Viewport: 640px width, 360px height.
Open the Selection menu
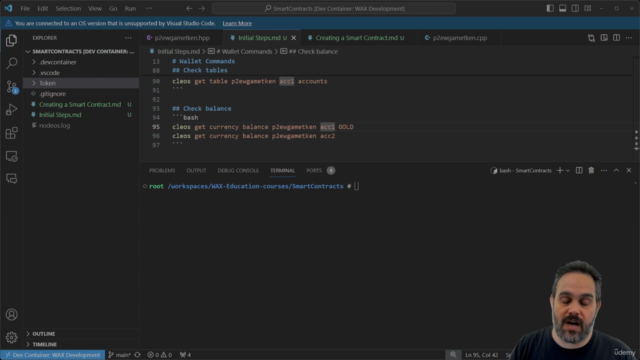coord(68,9)
